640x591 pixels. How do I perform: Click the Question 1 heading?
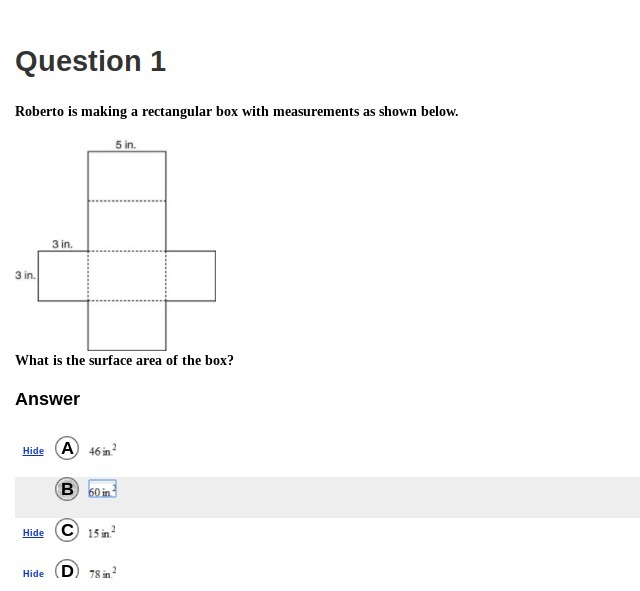pyautogui.click(x=90, y=61)
